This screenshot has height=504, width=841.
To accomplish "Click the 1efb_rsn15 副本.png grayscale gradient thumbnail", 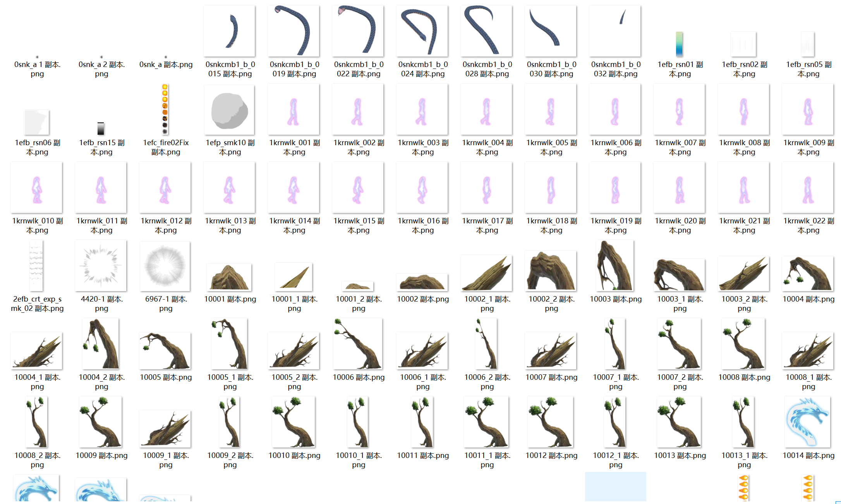I will tap(101, 129).
